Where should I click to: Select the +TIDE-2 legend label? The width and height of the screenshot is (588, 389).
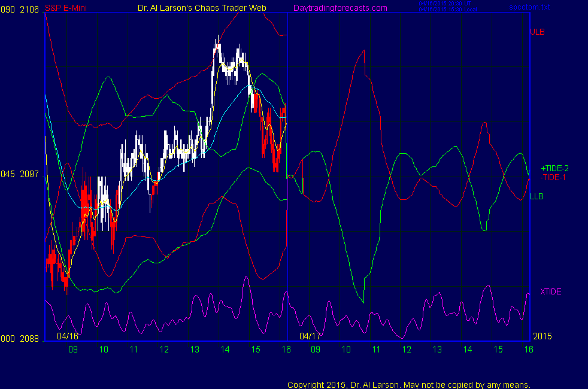pos(554,169)
